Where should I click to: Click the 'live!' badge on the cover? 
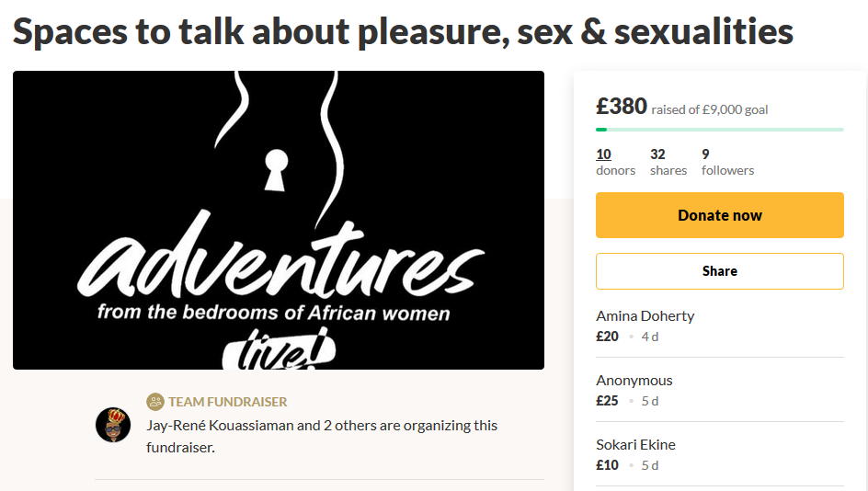pos(279,349)
